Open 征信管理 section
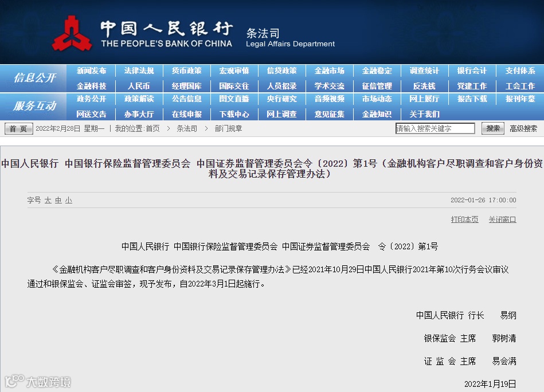This screenshot has width=544, height=392. (x=377, y=86)
